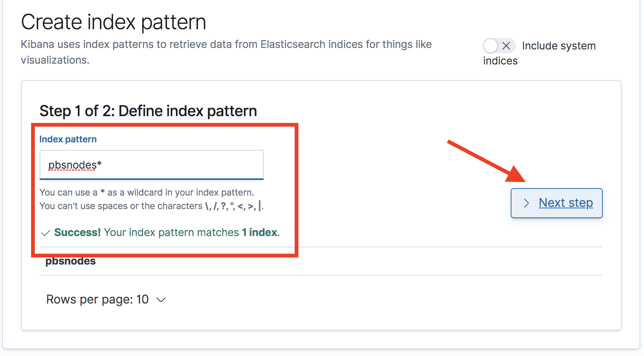
Task: Click the 'Step 1 of 2' heading
Action: [148, 111]
